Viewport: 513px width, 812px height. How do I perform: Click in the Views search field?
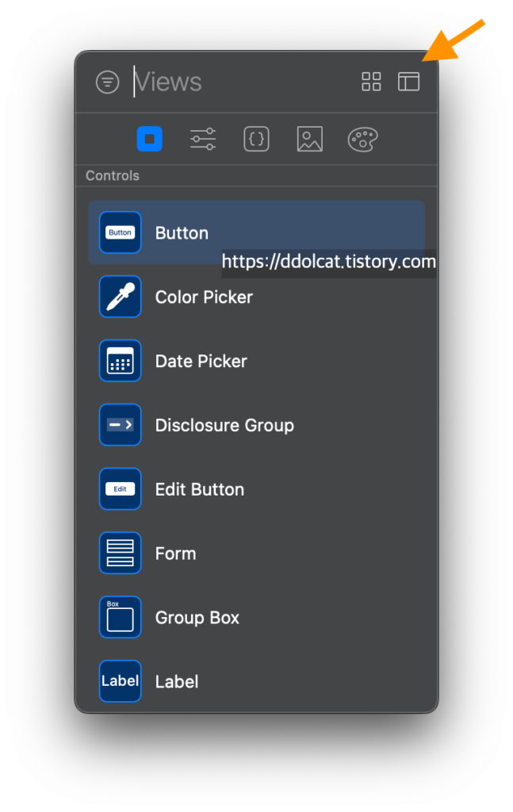pyautogui.click(x=238, y=82)
